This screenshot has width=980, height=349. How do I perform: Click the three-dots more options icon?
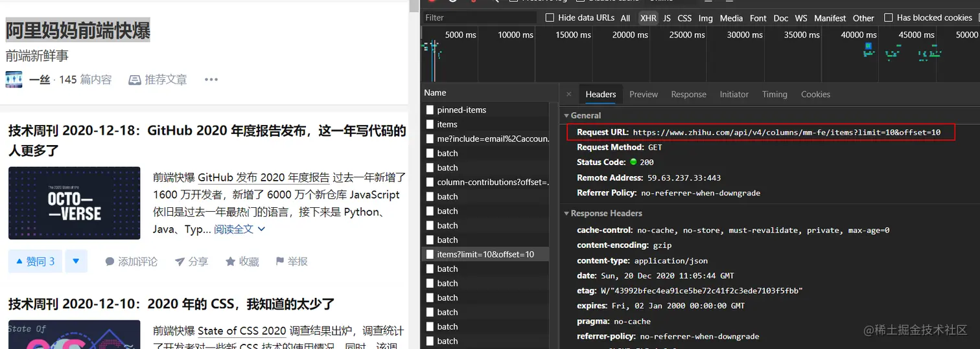(x=211, y=80)
